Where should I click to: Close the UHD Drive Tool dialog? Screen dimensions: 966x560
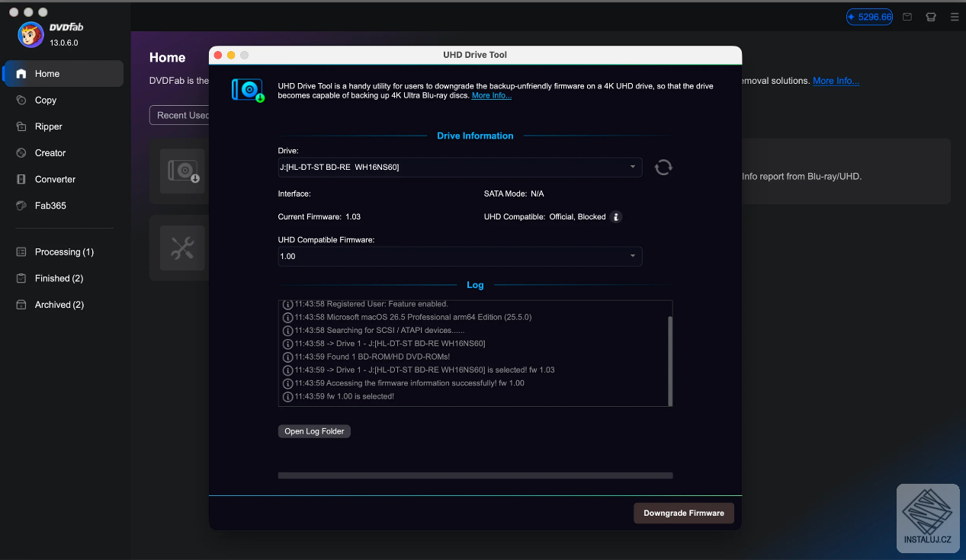coord(217,55)
